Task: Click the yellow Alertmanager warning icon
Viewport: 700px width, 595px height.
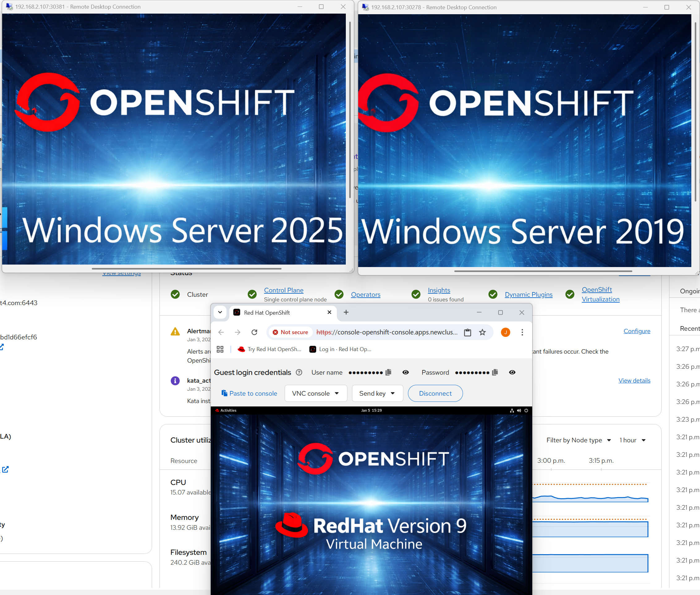Action: [x=175, y=331]
